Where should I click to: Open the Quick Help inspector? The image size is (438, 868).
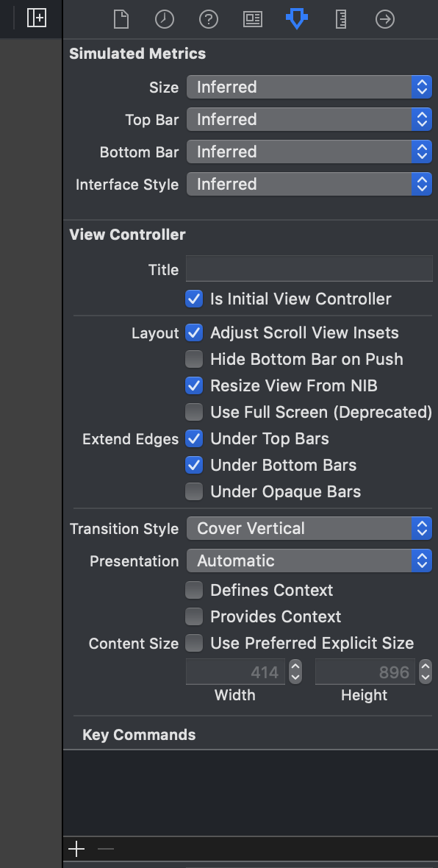point(209,19)
